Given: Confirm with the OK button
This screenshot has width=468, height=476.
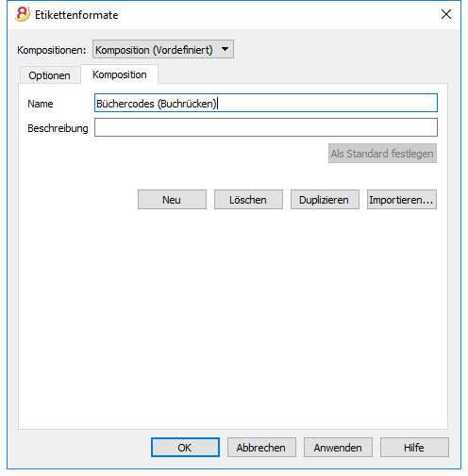Looking at the screenshot, I should (185, 448).
